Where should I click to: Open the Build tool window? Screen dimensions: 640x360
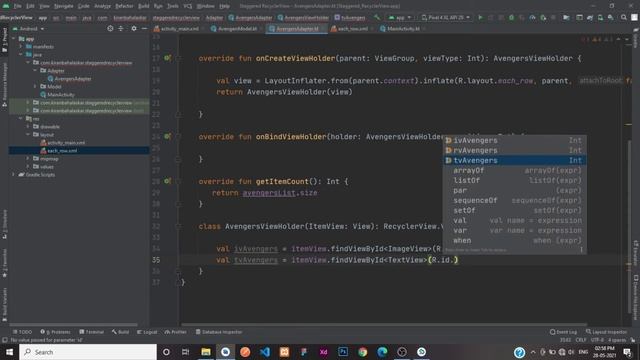tap(120, 332)
